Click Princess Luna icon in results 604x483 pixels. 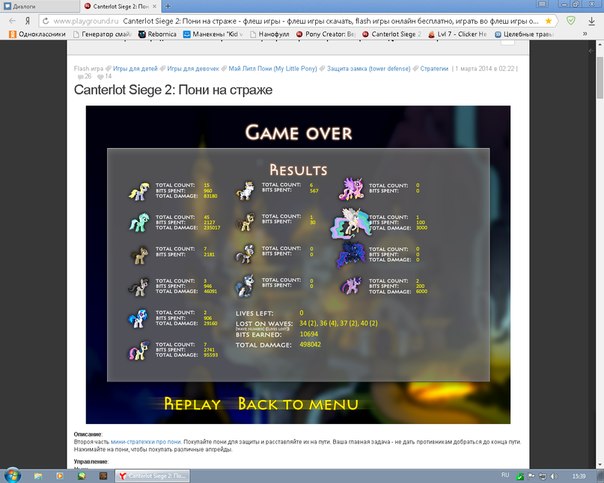pyautogui.click(x=351, y=255)
